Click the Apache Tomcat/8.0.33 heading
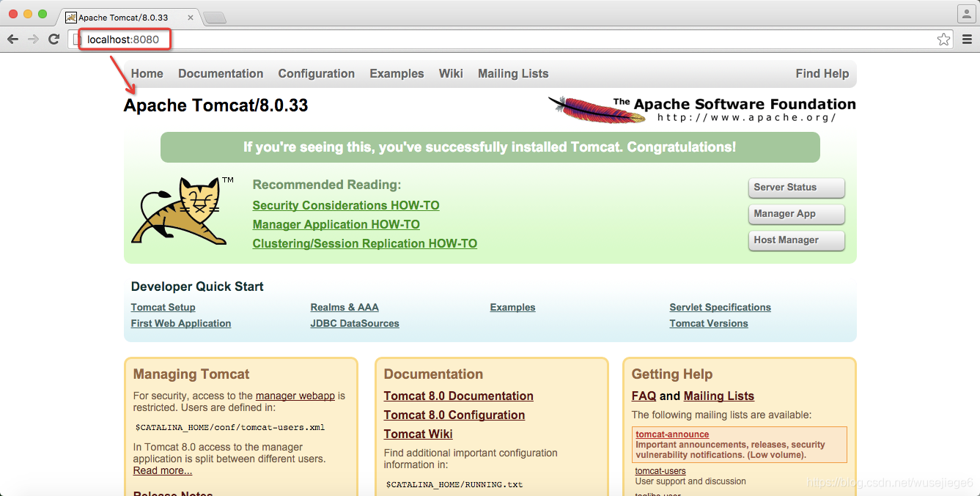980x496 pixels. tap(215, 106)
